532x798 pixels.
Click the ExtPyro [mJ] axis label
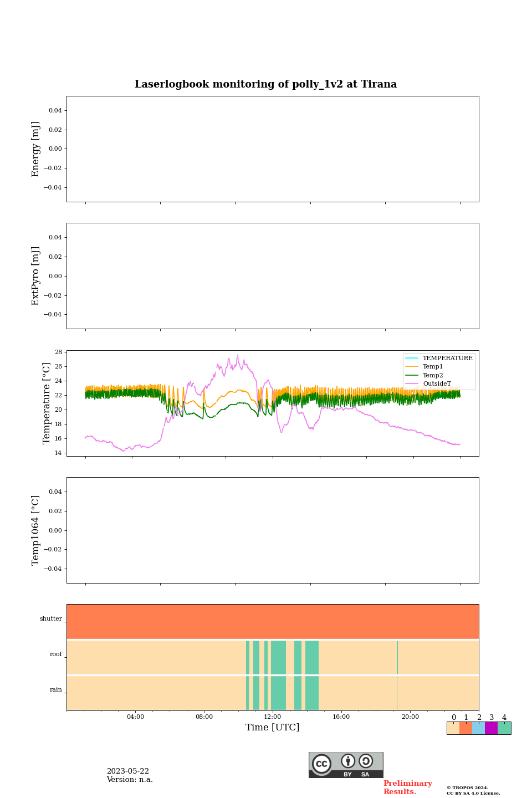click(36, 276)
